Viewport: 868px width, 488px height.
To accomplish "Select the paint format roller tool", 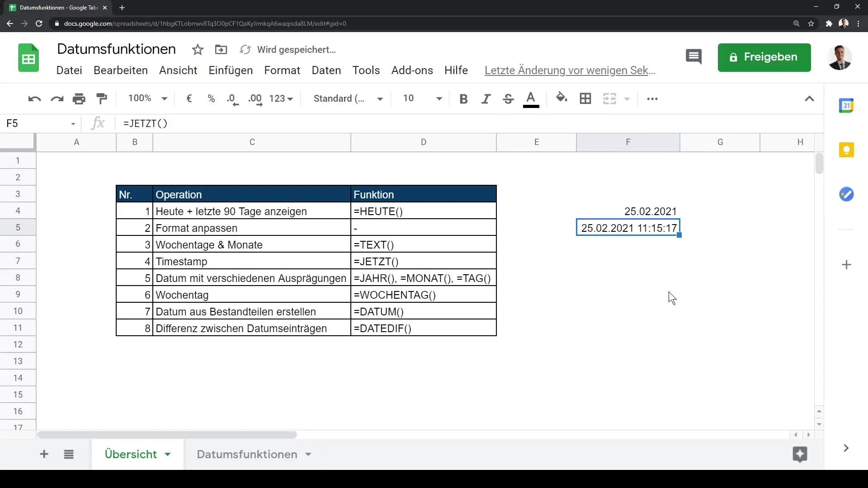I will (102, 99).
